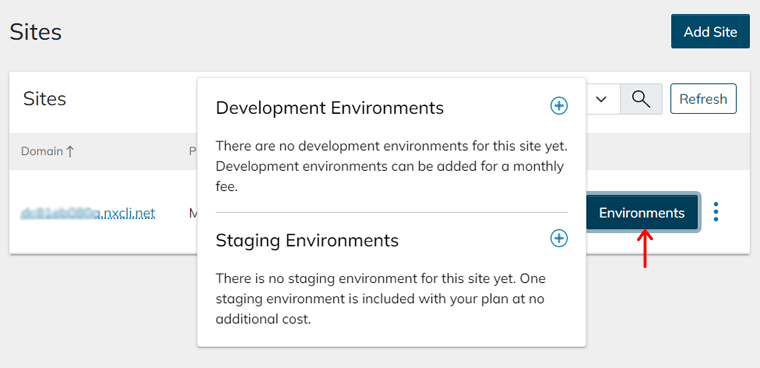Click the Sites page title

(x=35, y=32)
